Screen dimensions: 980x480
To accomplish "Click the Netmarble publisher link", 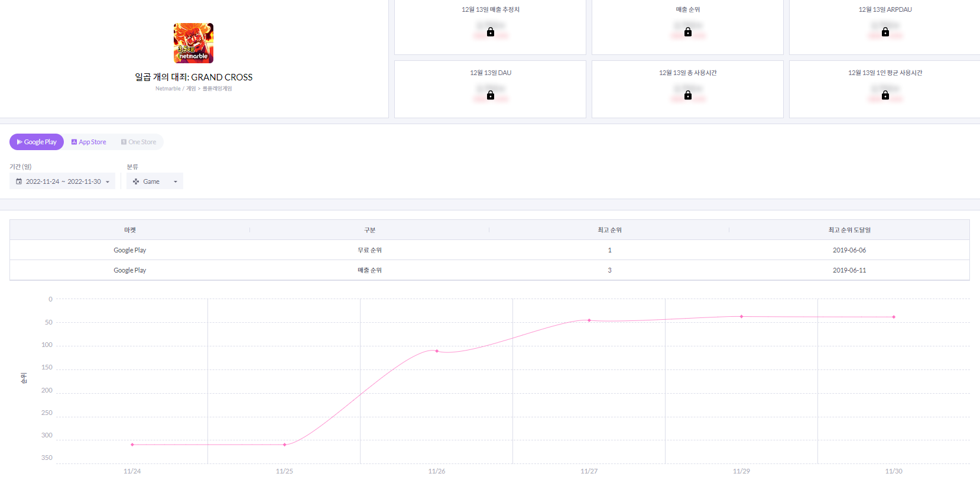I will [x=168, y=89].
